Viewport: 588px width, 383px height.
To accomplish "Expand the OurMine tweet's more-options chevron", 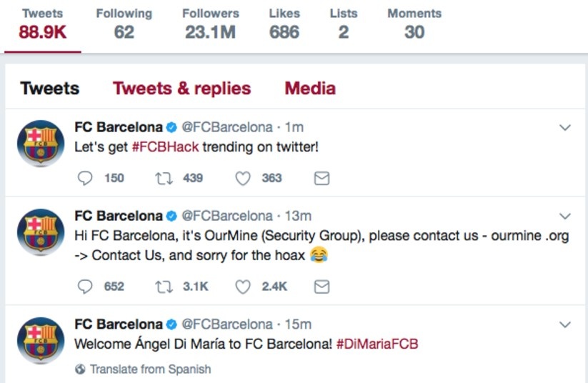I will [x=565, y=217].
